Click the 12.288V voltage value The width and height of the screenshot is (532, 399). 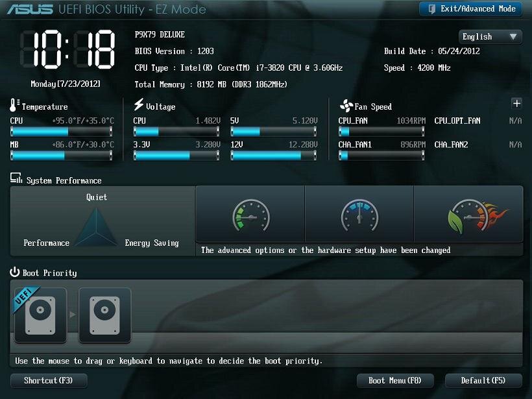pos(304,145)
